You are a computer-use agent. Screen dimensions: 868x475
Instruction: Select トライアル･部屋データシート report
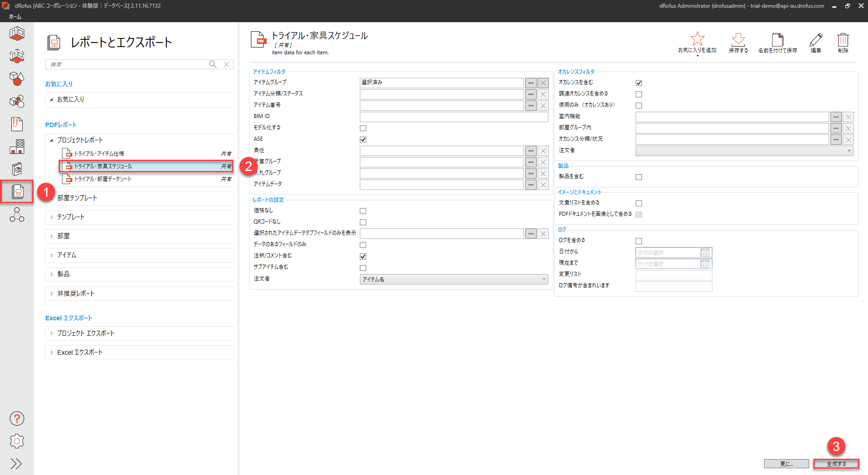point(103,179)
